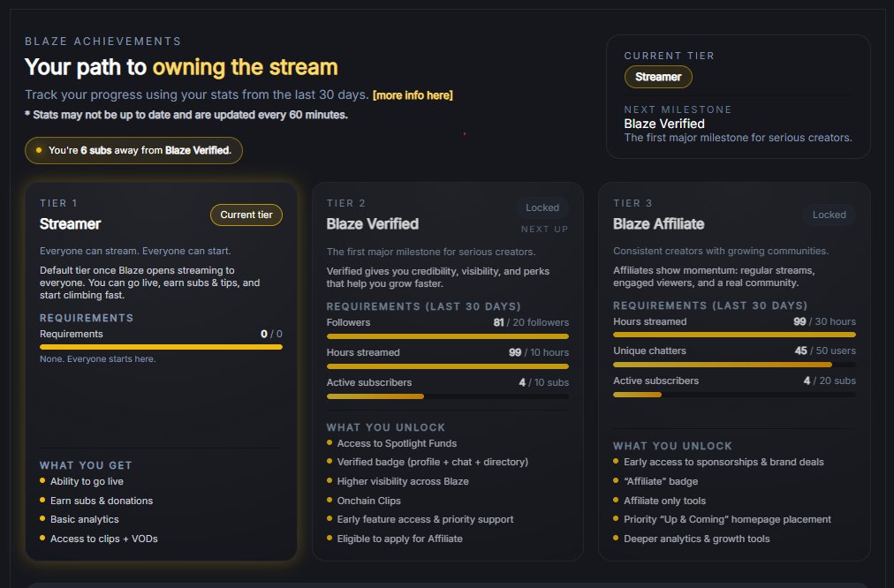Click "None. Everyone starts here." note
This screenshot has width=894, height=588.
coord(97,359)
